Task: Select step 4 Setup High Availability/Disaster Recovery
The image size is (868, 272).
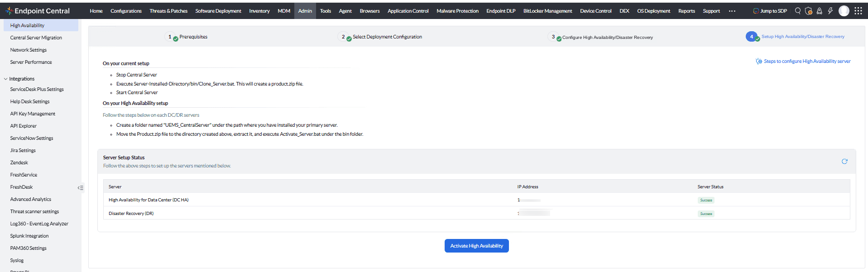Action: pyautogui.click(x=796, y=37)
